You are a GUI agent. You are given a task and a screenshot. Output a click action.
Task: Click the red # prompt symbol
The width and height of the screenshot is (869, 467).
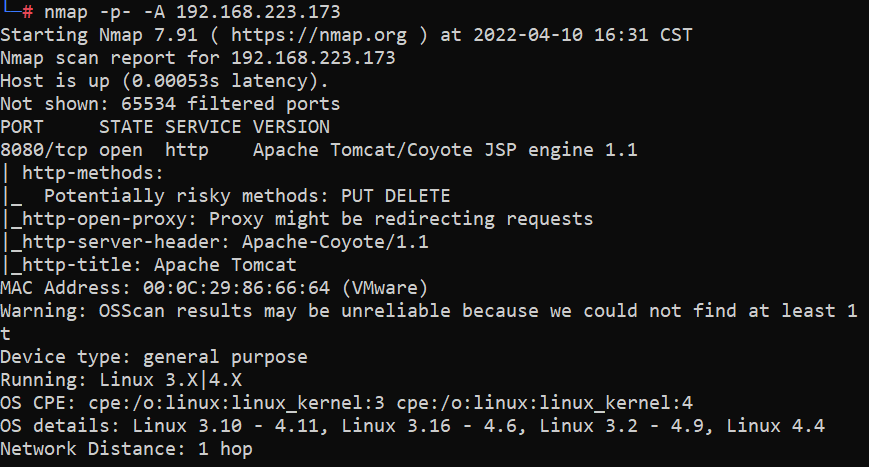pos(27,12)
